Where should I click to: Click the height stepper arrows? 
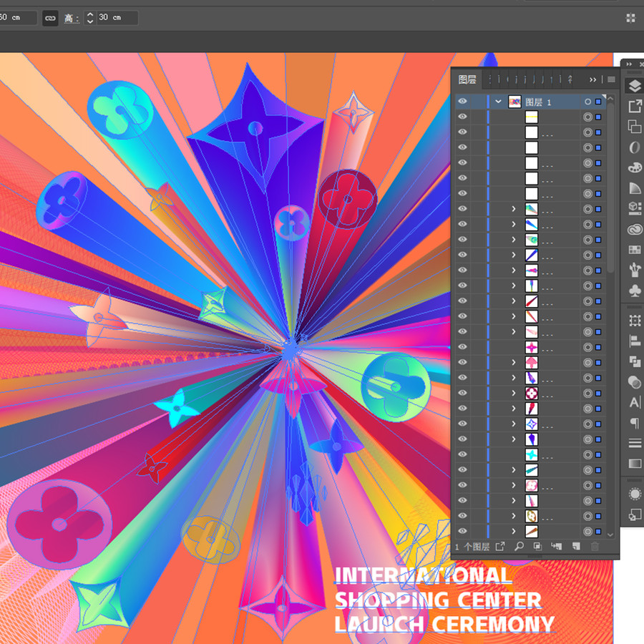pos(90,18)
